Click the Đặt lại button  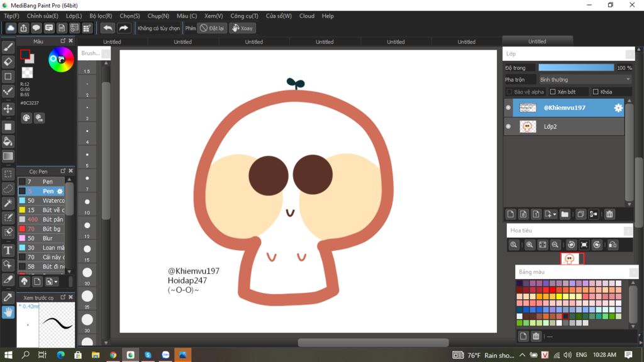[212, 28]
